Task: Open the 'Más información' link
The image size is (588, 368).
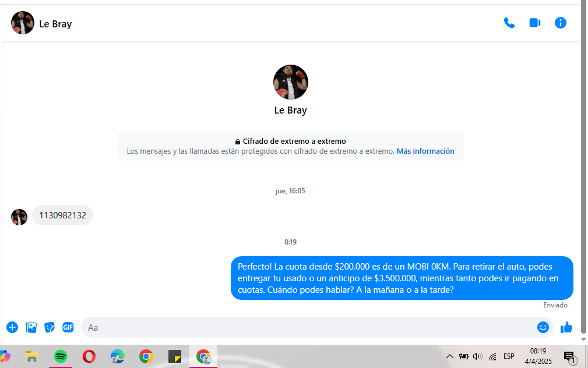Action: click(425, 151)
